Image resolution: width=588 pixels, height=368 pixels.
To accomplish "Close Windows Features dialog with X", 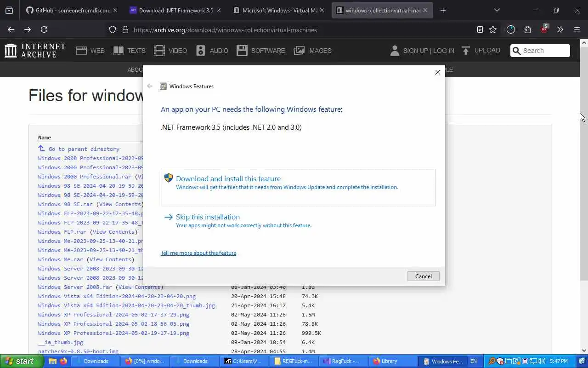I will tap(438, 72).
